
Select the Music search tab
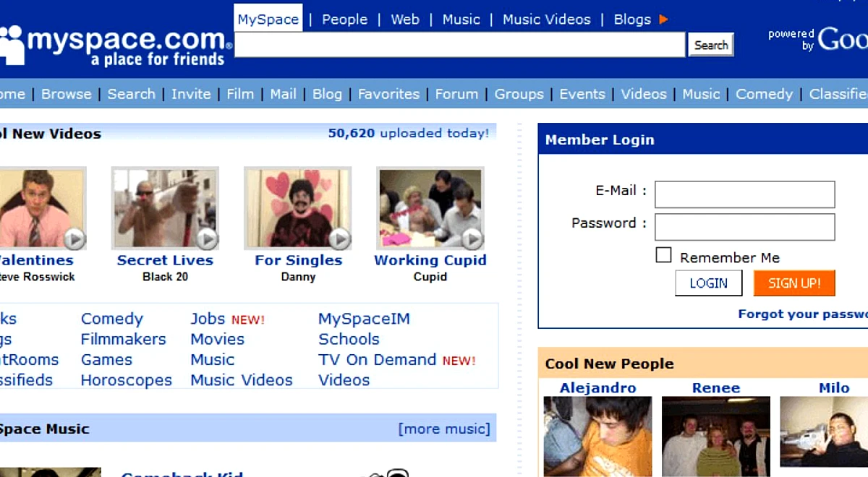pos(461,20)
